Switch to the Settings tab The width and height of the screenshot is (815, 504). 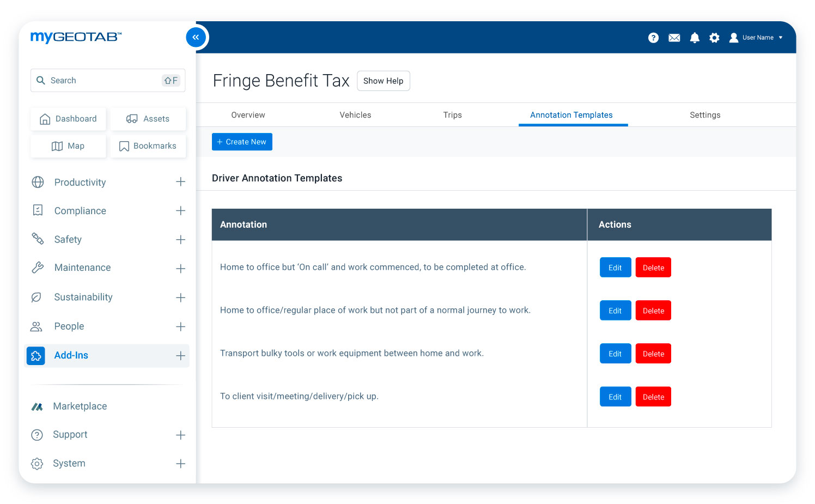[x=705, y=115]
